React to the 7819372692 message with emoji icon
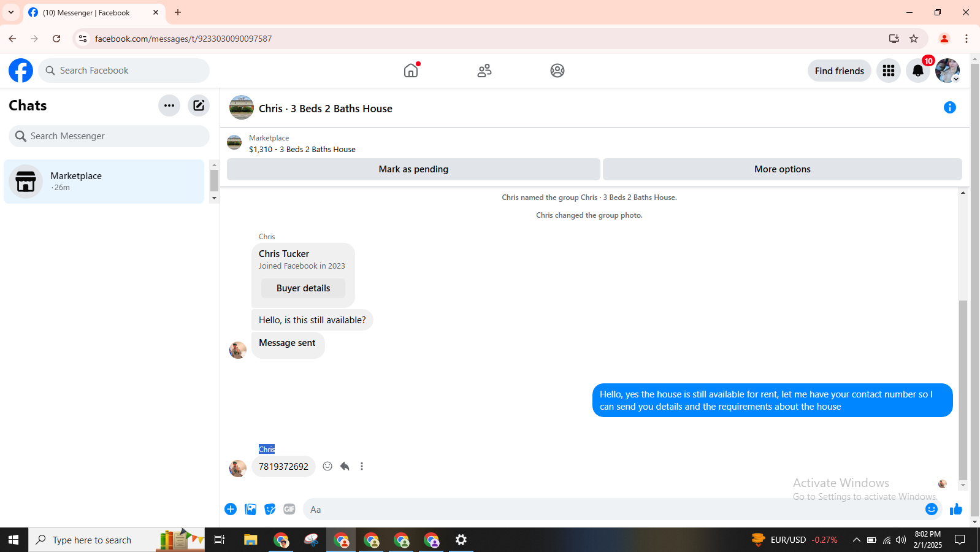The width and height of the screenshot is (980, 552). [x=327, y=466]
